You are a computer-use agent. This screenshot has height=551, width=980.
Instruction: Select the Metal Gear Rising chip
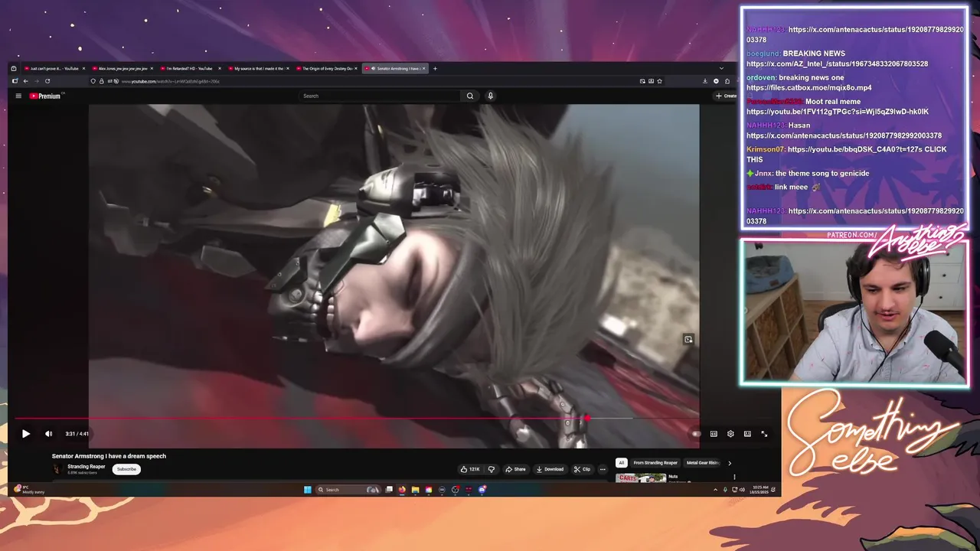703,463
